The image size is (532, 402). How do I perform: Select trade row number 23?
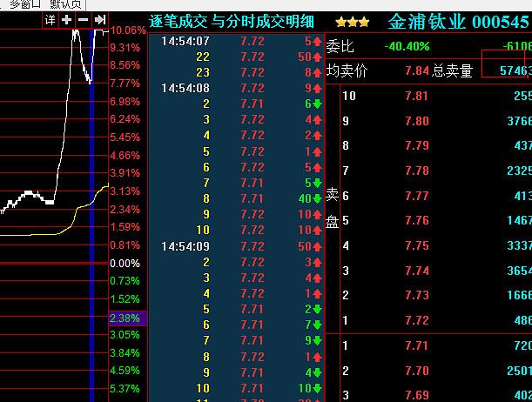pos(203,72)
